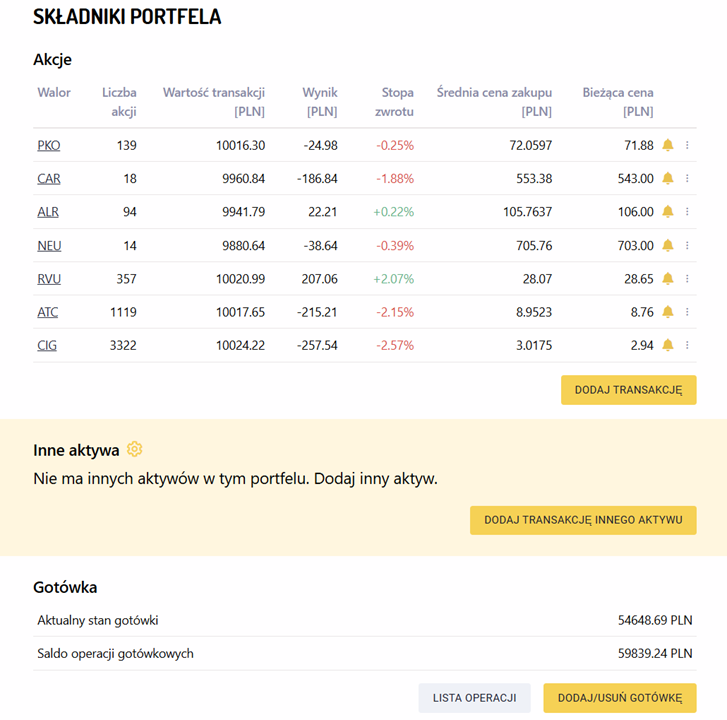Open the kebab menu for RVU
The width and height of the screenshot is (727, 720).
click(x=687, y=279)
